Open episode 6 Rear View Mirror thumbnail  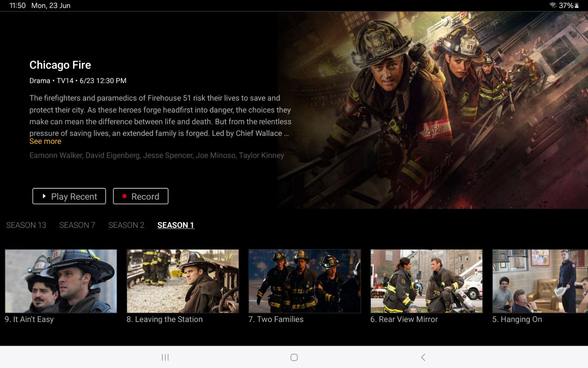pyautogui.click(x=426, y=281)
